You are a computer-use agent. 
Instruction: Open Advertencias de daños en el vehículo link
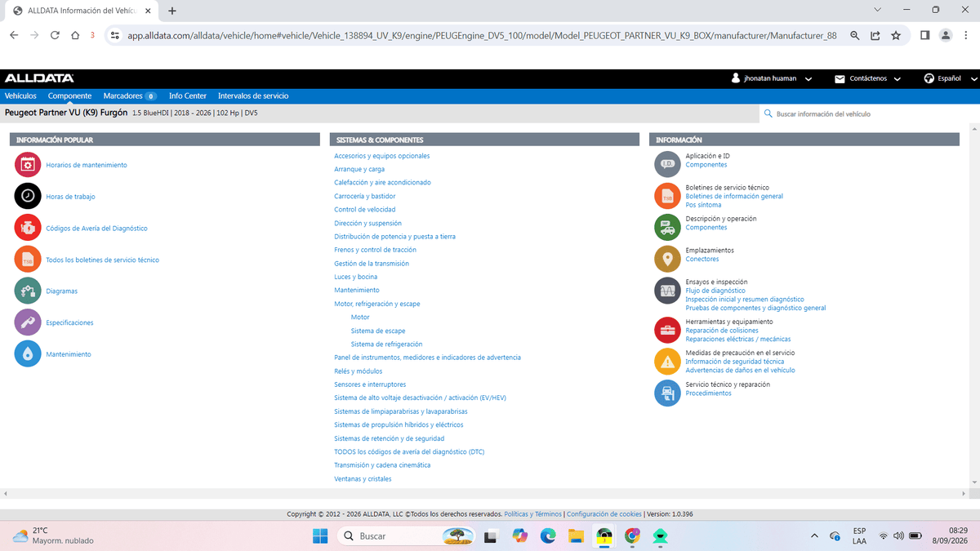740,371
